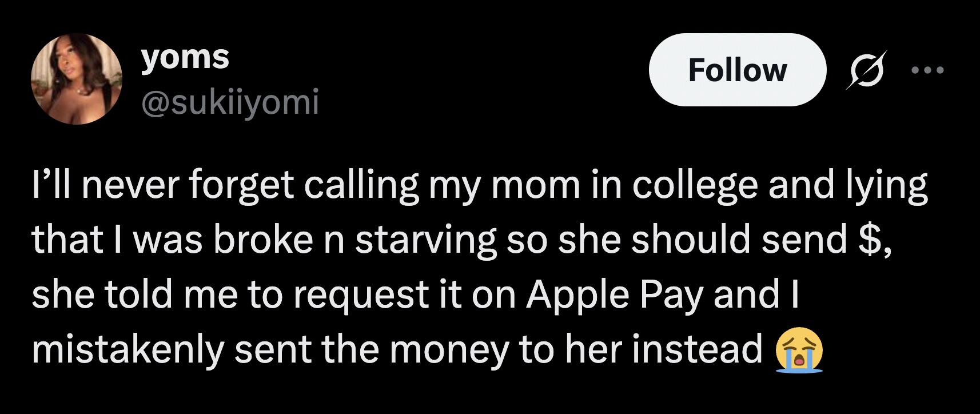Click the word "broke" in the tweet
This screenshot has width=980, height=414.
[262, 240]
